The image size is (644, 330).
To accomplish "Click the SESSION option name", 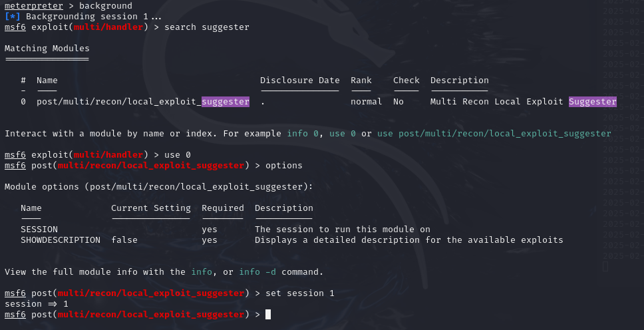I will coord(39,230).
